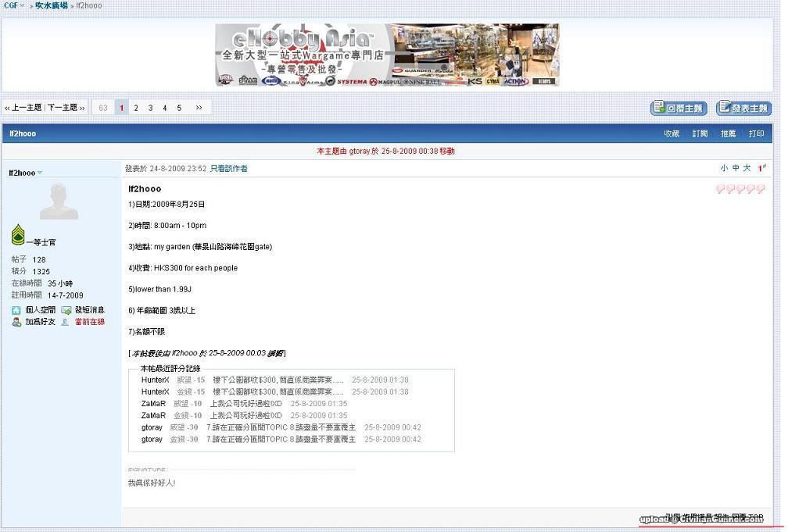Click 只看該作者 view author only link

(x=229, y=168)
